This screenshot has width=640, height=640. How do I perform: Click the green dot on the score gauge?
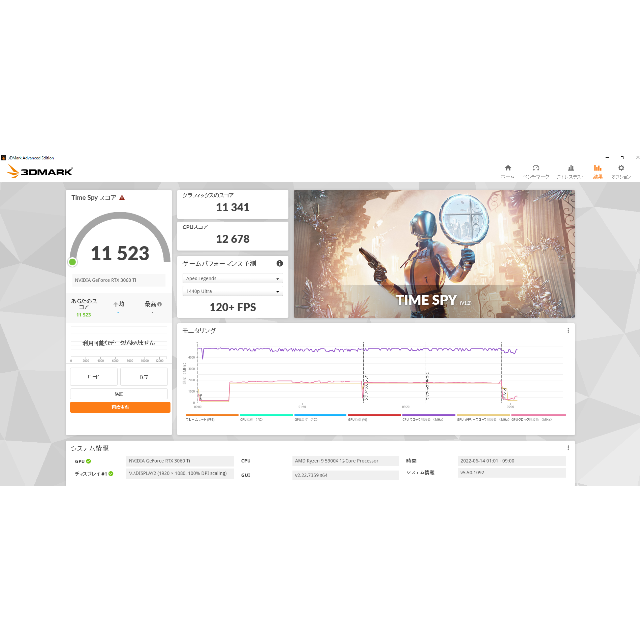(x=73, y=262)
